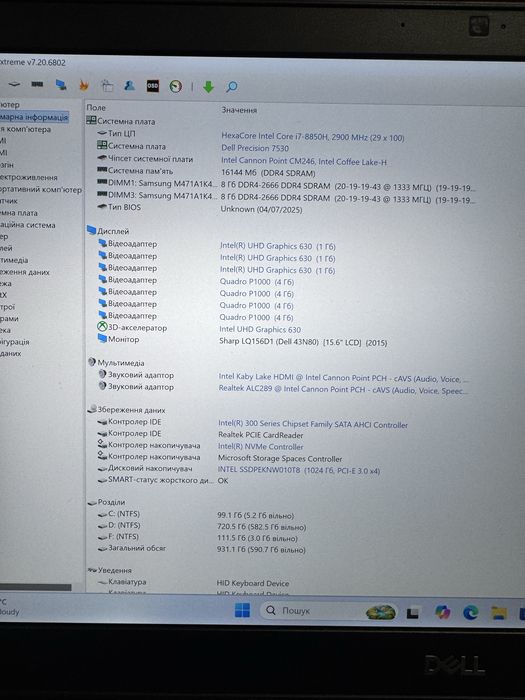
Task: Click the Дисплей group monitor icon
Action: 92,230
